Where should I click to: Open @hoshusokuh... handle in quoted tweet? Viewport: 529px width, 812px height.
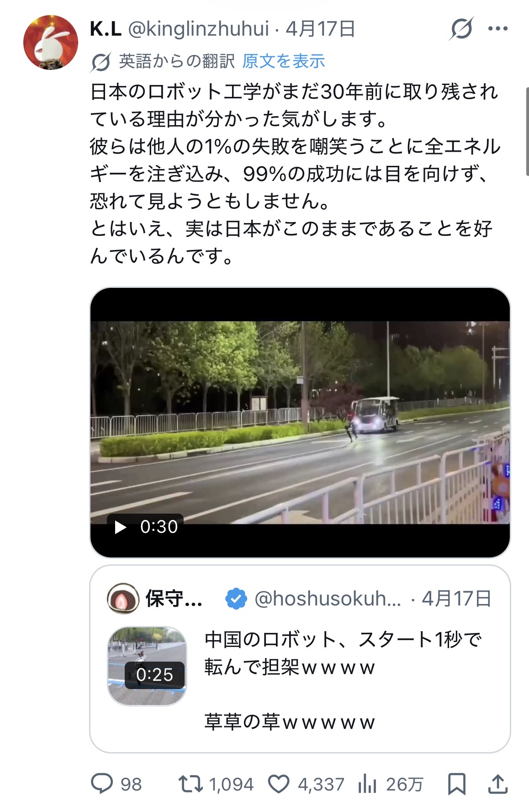click(x=328, y=599)
